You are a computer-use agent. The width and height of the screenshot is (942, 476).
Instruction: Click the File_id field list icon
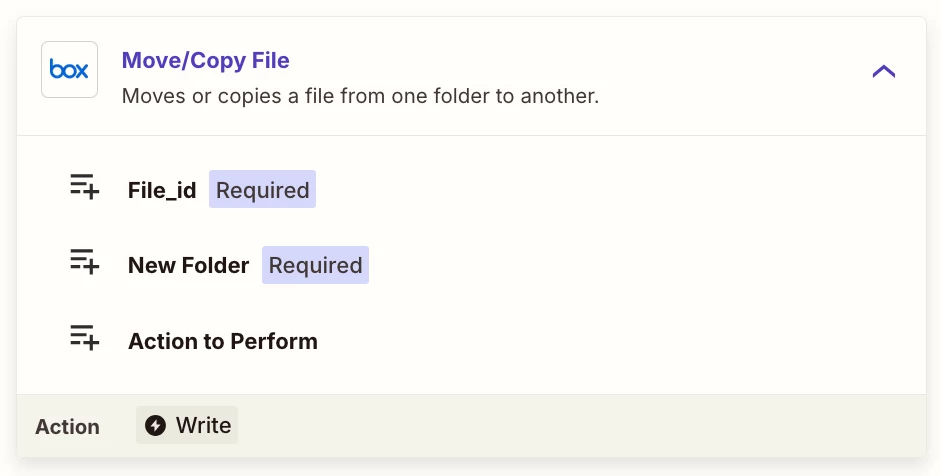(x=84, y=188)
